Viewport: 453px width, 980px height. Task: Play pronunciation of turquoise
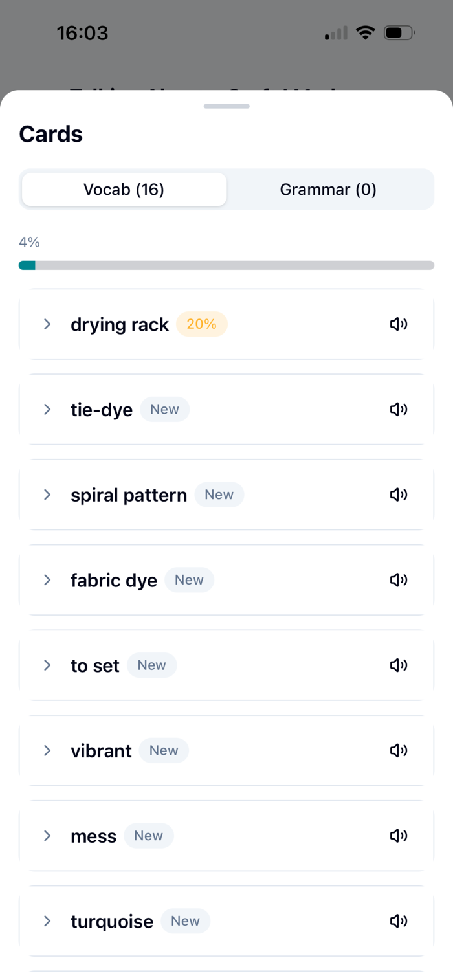(398, 921)
